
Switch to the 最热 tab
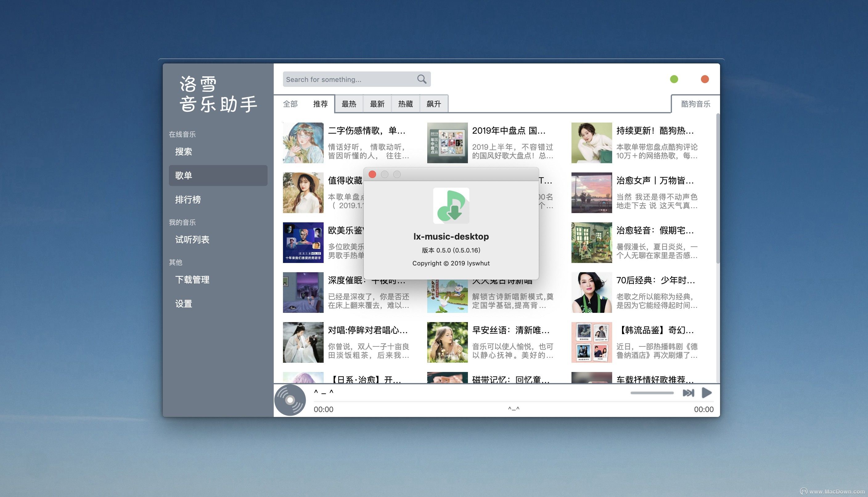point(349,104)
